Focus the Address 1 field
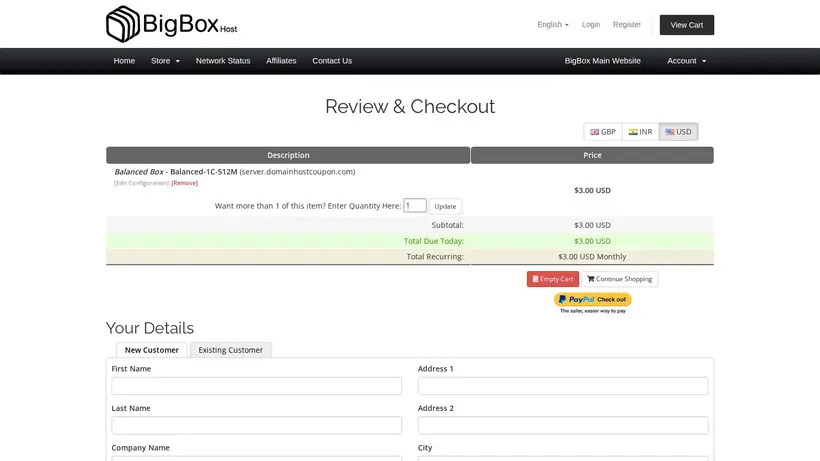This screenshot has height=461, width=820. 563,386
